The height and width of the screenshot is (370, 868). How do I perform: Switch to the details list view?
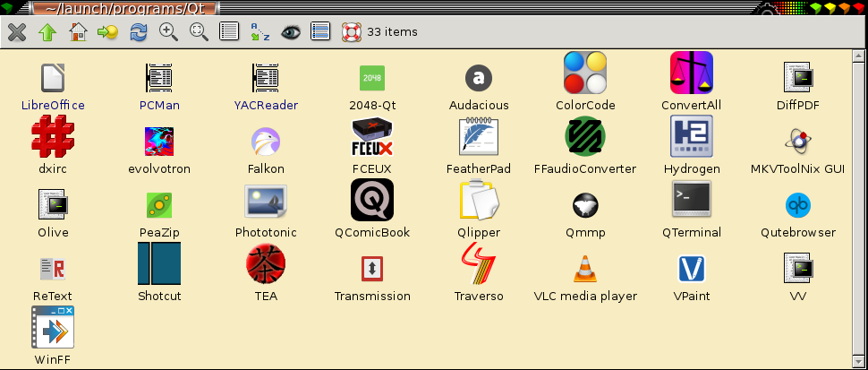229,31
